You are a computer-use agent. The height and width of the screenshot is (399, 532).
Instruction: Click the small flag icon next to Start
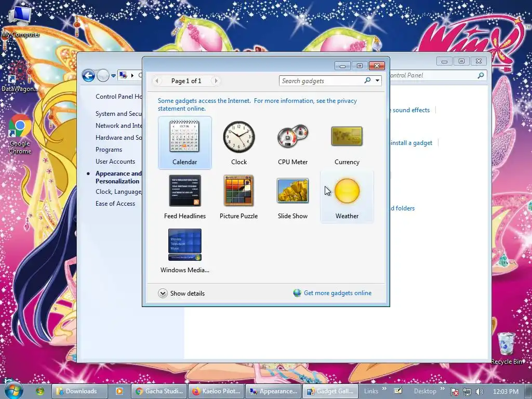point(40,391)
